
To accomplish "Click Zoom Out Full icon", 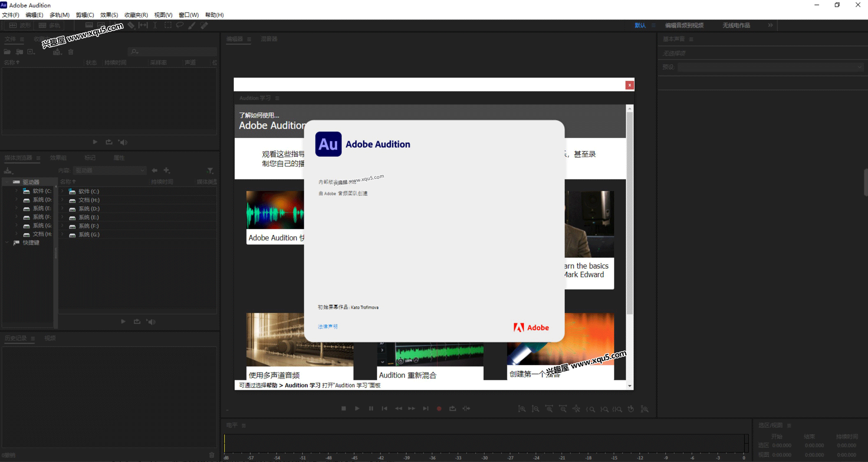I will 576,409.
